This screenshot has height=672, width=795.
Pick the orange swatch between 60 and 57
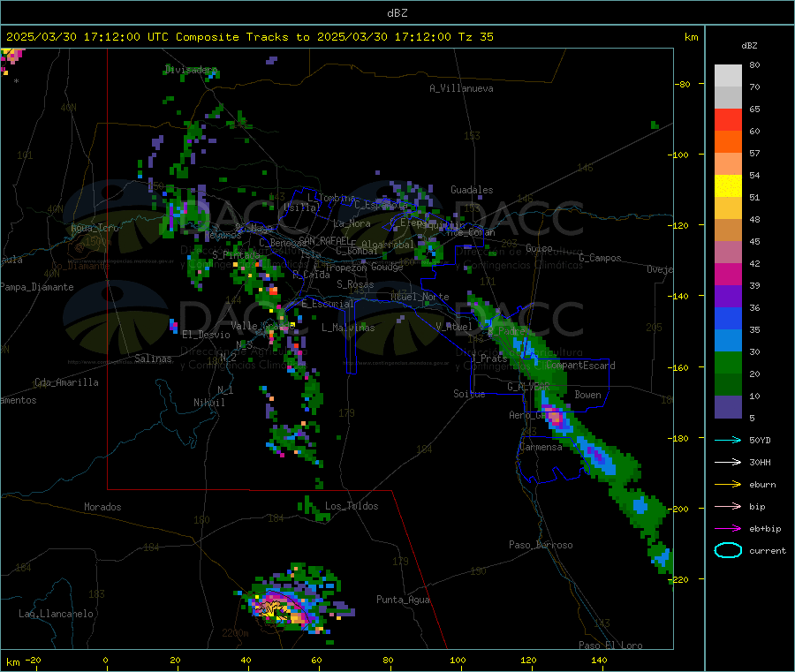[728, 142]
